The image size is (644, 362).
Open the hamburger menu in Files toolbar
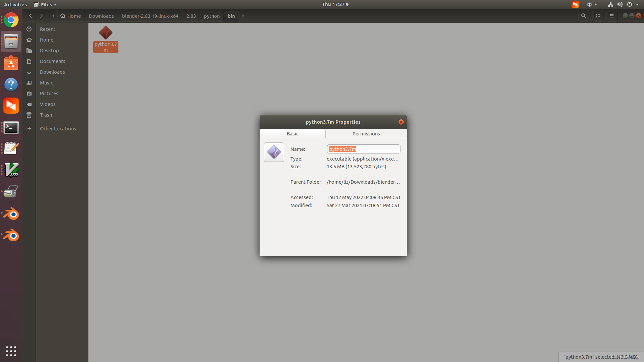(612, 16)
